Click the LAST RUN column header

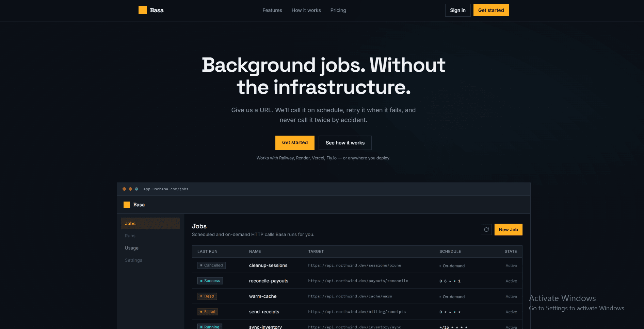[x=207, y=252]
